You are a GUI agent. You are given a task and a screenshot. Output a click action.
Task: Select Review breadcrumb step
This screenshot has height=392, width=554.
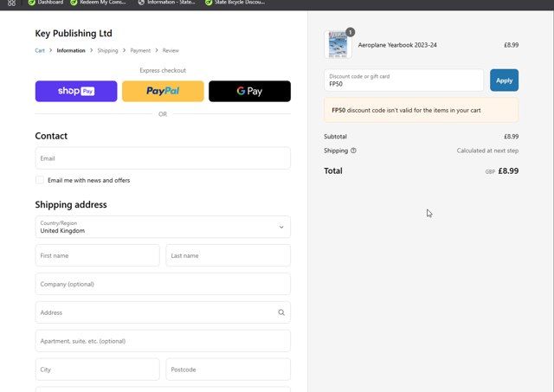pyautogui.click(x=171, y=50)
